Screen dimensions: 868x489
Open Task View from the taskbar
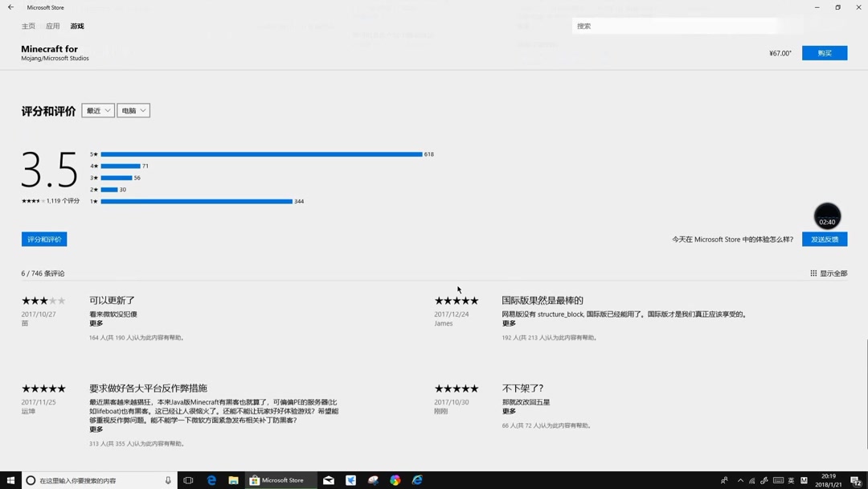tap(188, 480)
